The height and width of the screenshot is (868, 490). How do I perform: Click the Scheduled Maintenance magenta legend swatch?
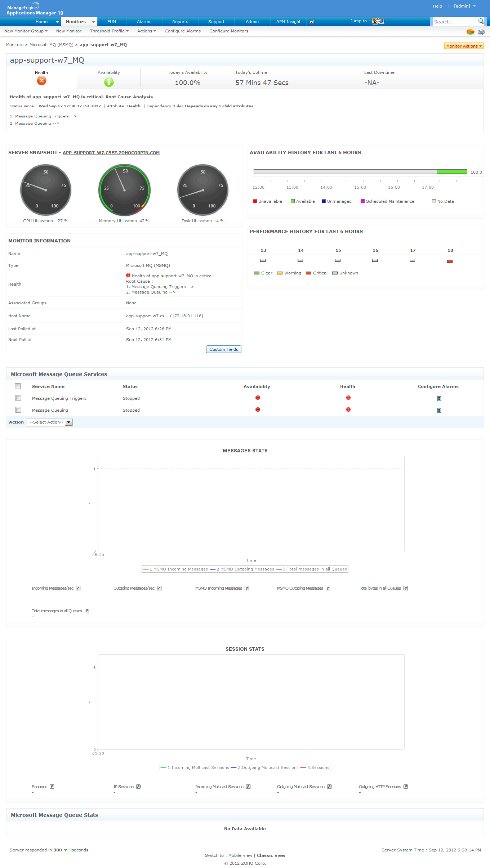tap(362, 201)
